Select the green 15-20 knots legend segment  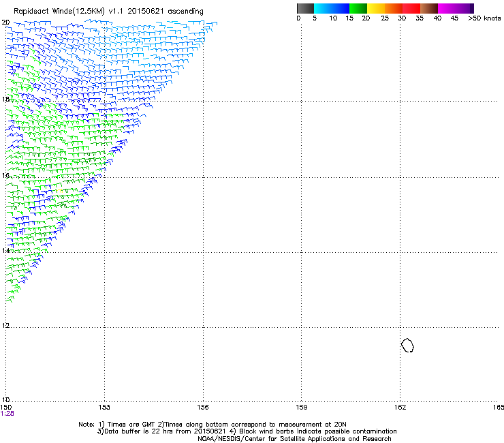[x=358, y=8]
